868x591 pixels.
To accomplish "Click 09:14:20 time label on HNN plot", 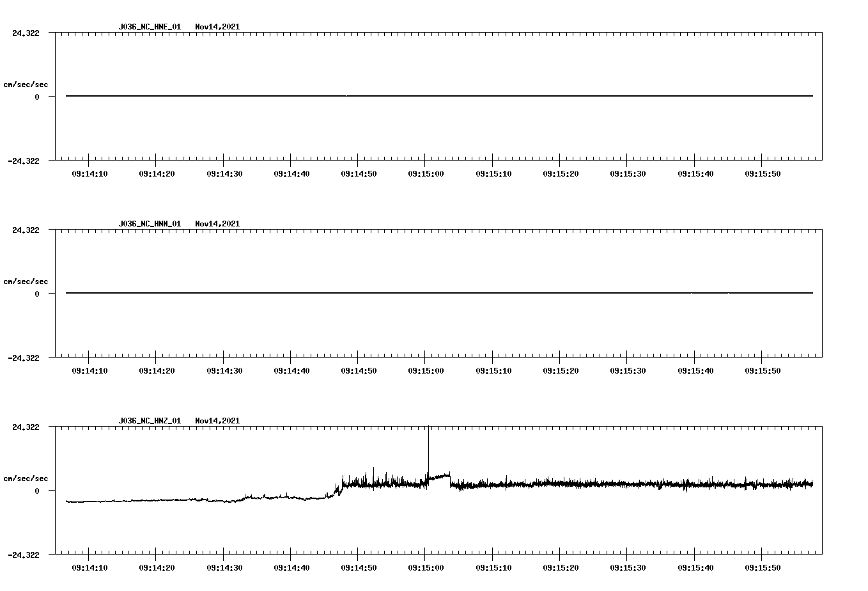I will [157, 371].
